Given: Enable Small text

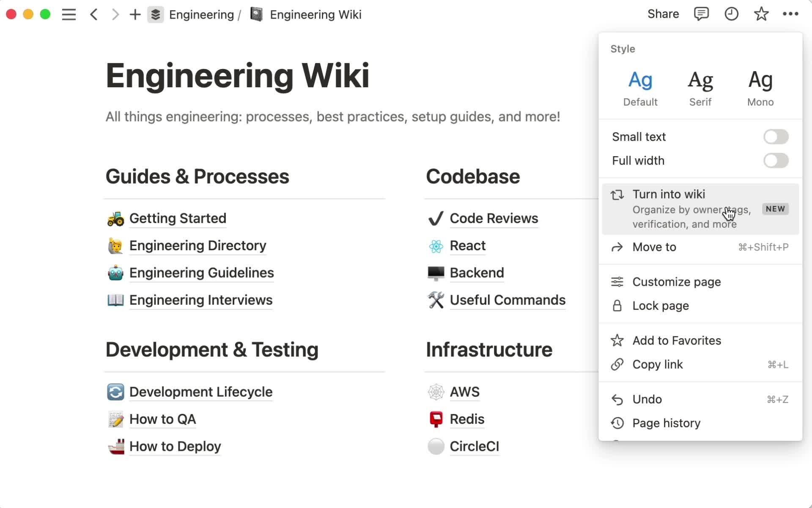Looking at the screenshot, I should 776,136.
